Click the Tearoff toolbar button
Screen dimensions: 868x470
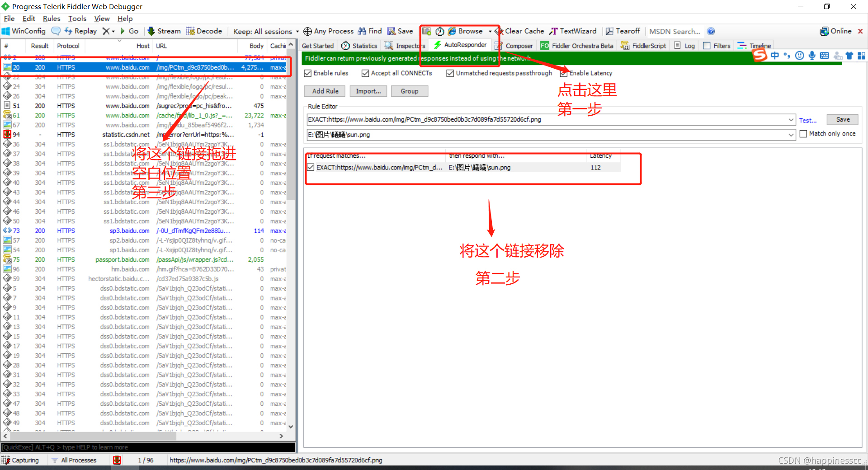[623, 31]
